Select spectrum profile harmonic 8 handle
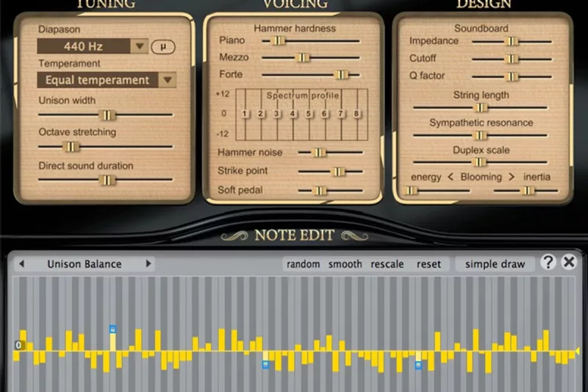588x392 pixels. point(356,113)
